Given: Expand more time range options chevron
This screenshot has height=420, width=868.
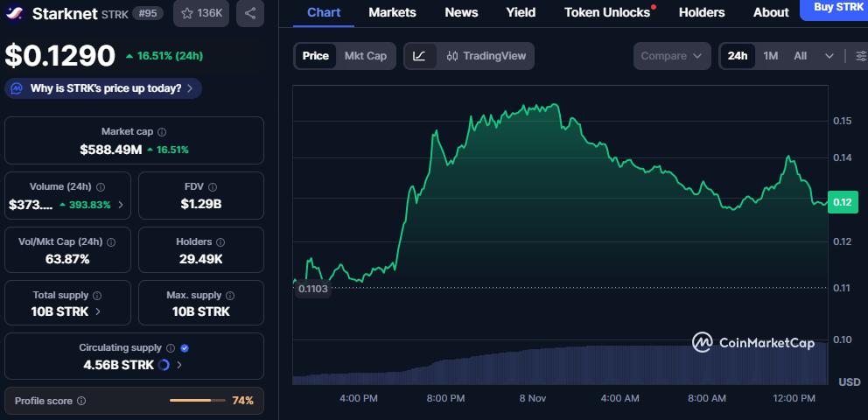Looking at the screenshot, I should pyautogui.click(x=829, y=56).
